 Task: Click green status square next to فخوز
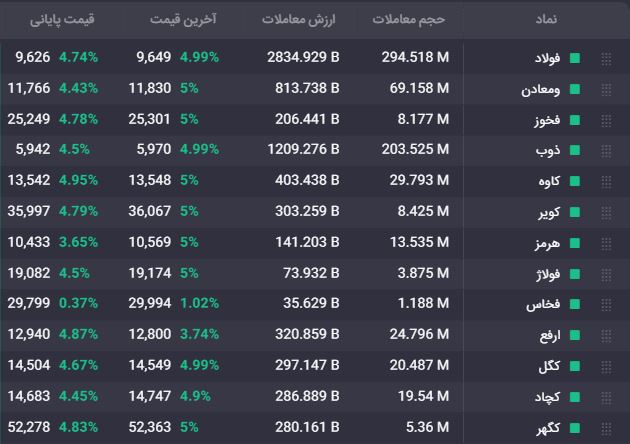575,120
